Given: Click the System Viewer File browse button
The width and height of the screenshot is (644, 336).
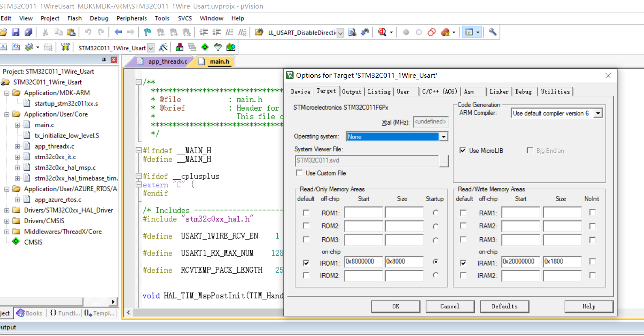Looking at the screenshot, I should 444,161.
